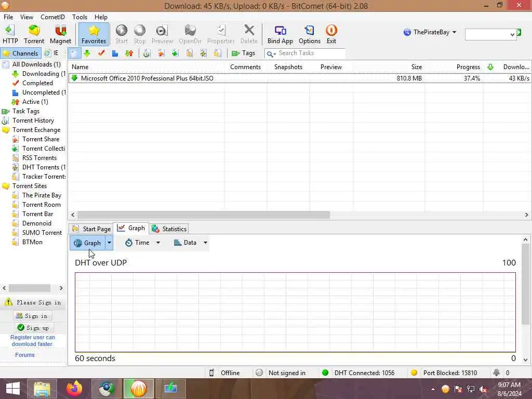Sort by Progress column header

coord(468,67)
